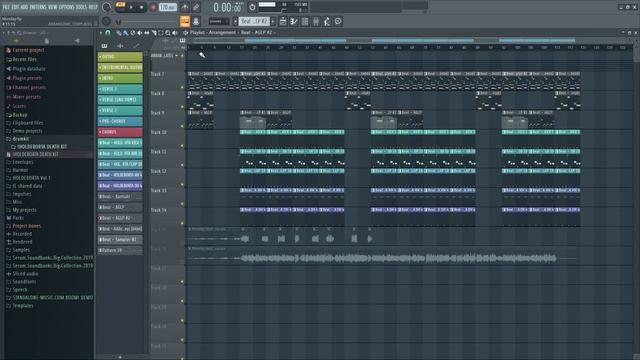Expand the Channel presets folder

click(29, 87)
